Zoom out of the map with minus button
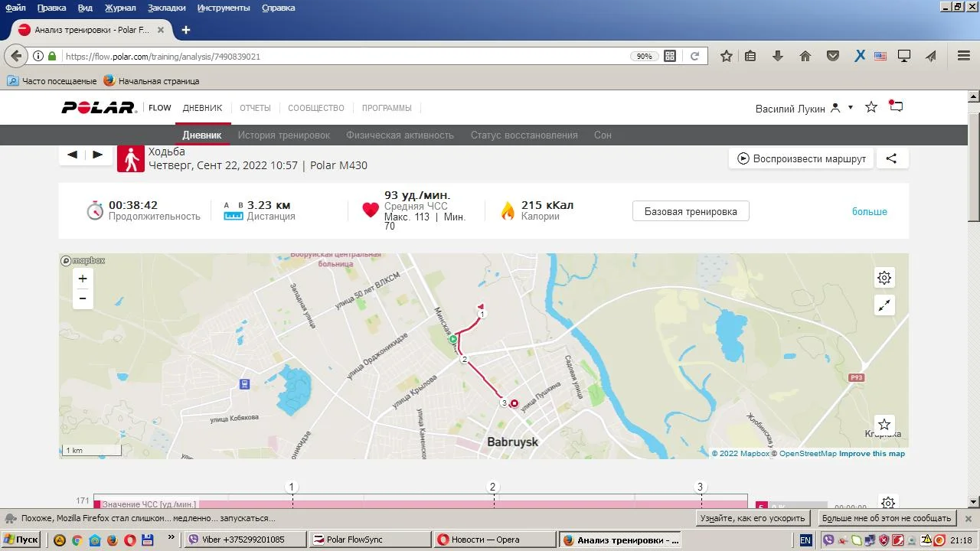Image resolution: width=980 pixels, height=551 pixels. pyautogui.click(x=83, y=298)
